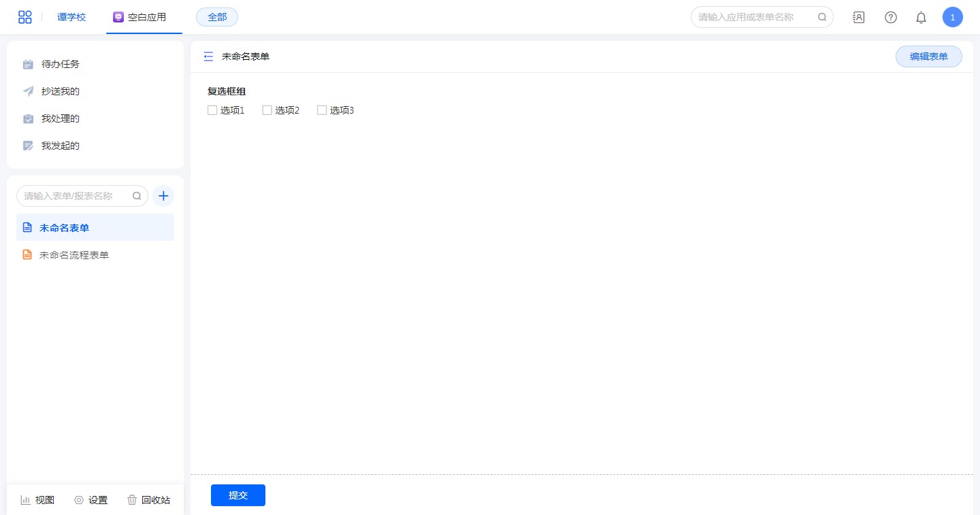Select 未命名流程表单 in the form list

73,255
